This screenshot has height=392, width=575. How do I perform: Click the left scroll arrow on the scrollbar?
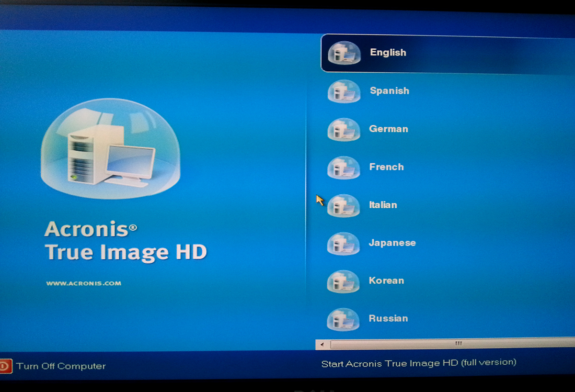point(322,344)
